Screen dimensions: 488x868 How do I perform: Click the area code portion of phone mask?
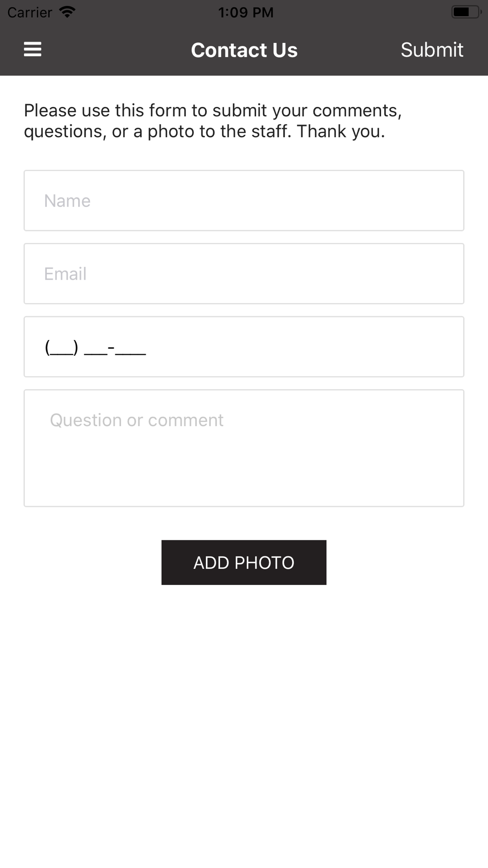coord(61,348)
